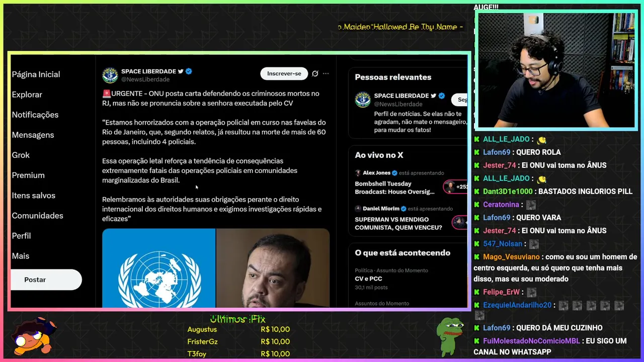Click SPACE LIBERDADE avatar in Pessoas relevantes
This screenshot has height=362, width=644.
(x=363, y=100)
